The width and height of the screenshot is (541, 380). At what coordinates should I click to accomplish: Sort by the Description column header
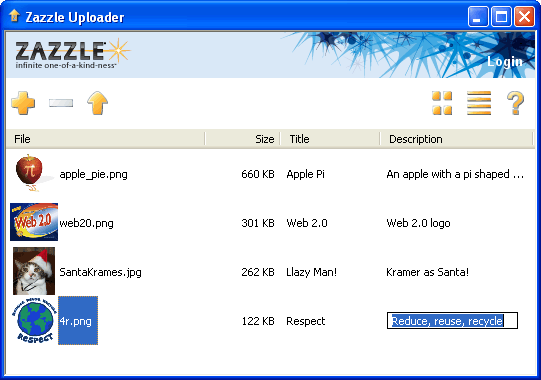(x=456, y=139)
